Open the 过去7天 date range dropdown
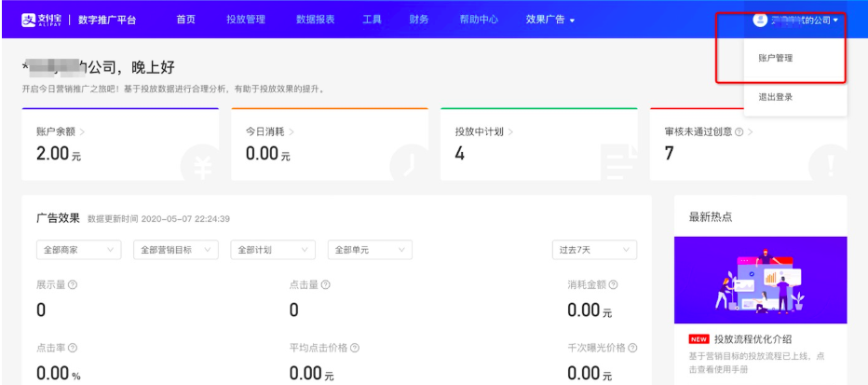Image resolution: width=868 pixels, height=385 pixels. [x=594, y=250]
